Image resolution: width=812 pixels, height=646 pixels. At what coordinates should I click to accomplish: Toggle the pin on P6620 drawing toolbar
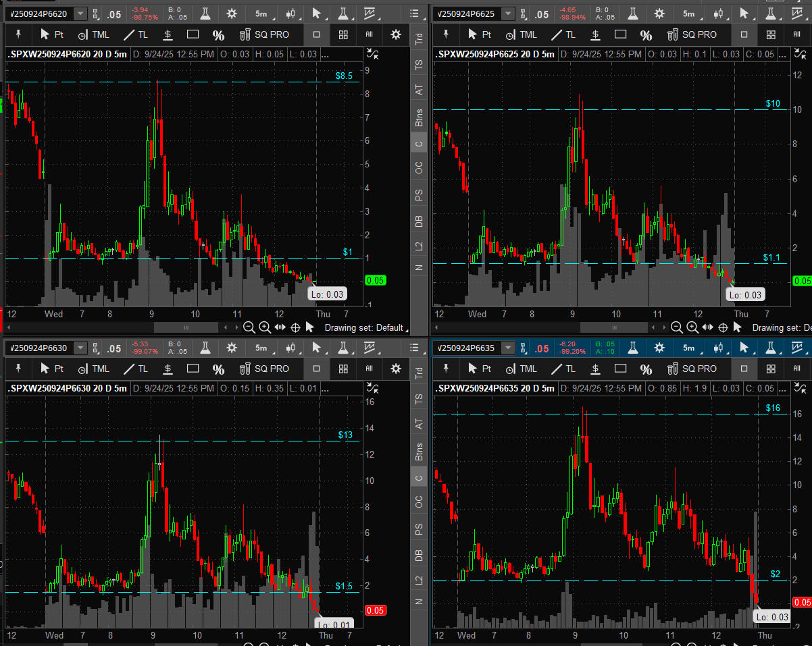click(19, 34)
